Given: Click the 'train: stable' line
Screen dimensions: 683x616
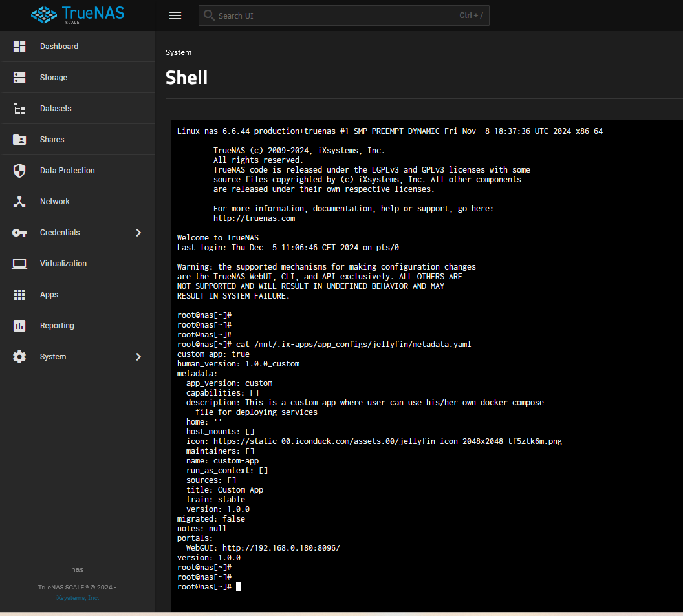Looking at the screenshot, I should [215, 500].
